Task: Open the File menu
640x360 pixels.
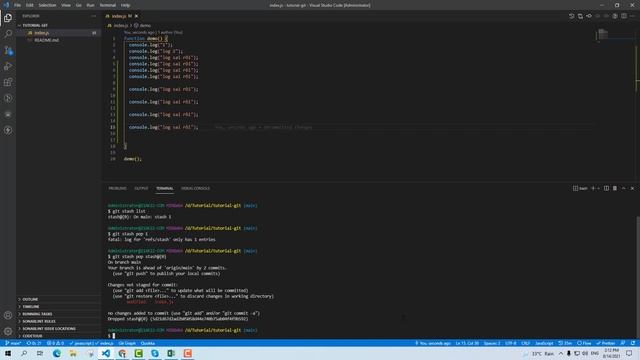Action: [17, 5]
